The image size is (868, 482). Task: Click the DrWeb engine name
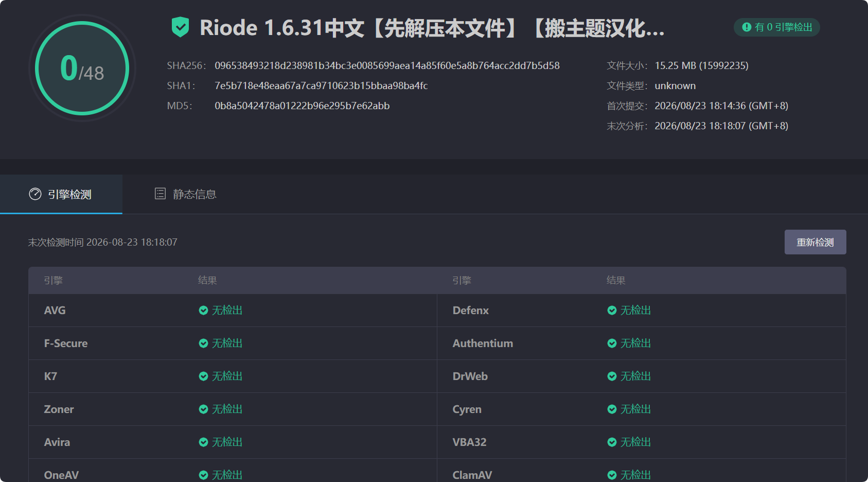[x=470, y=376]
